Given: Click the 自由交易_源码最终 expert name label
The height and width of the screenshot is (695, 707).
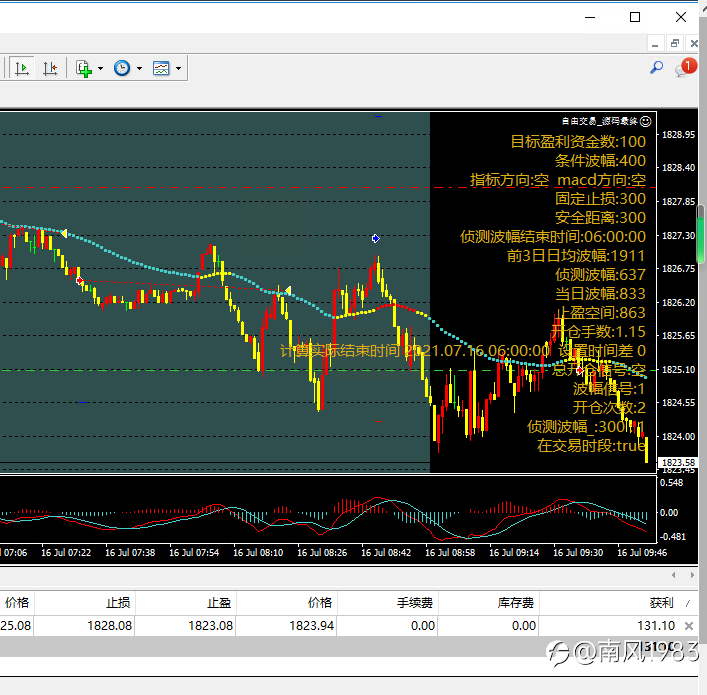Looking at the screenshot, I should (x=600, y=121).
